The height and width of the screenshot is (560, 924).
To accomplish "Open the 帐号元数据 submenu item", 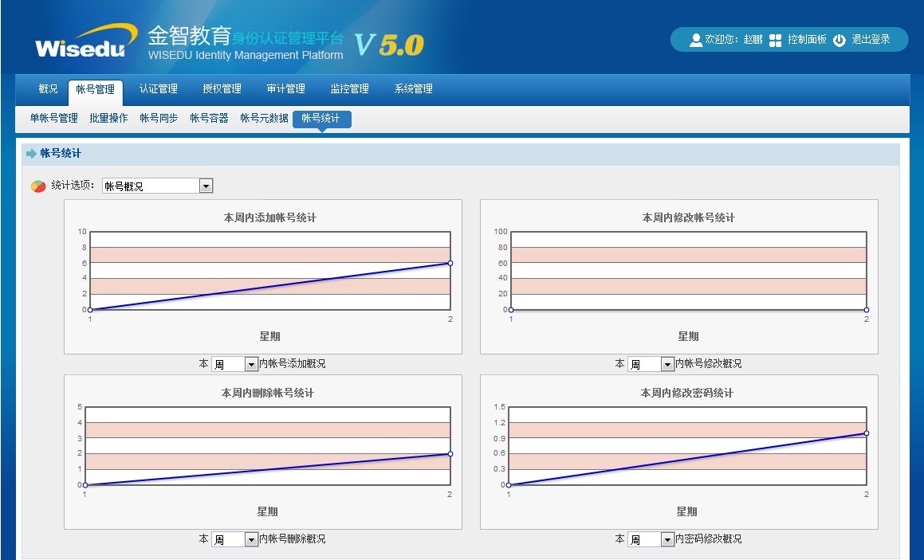I will point(264,119).
